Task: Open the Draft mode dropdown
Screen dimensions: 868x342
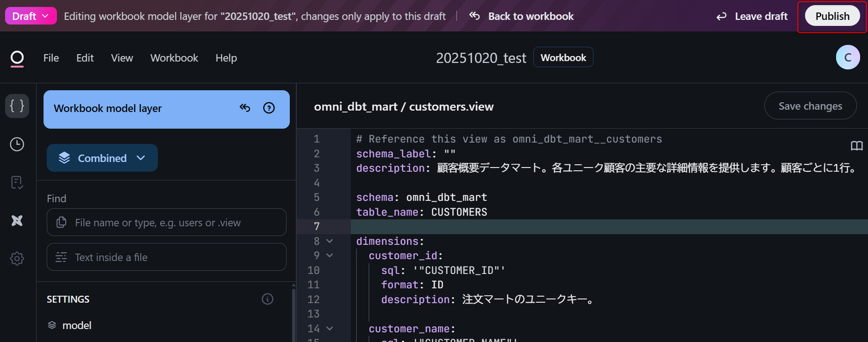Action: [31, 16]
